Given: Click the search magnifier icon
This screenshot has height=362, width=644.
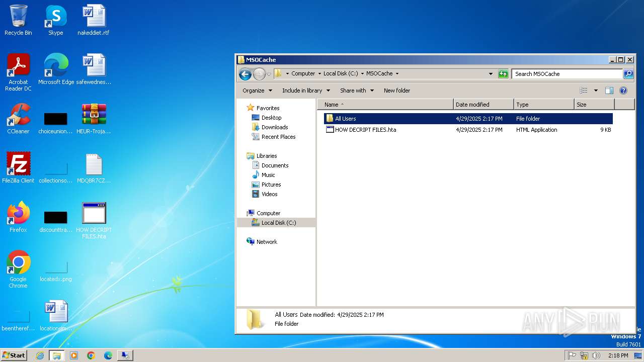Looking at the screenshot, I should (628, 73).
